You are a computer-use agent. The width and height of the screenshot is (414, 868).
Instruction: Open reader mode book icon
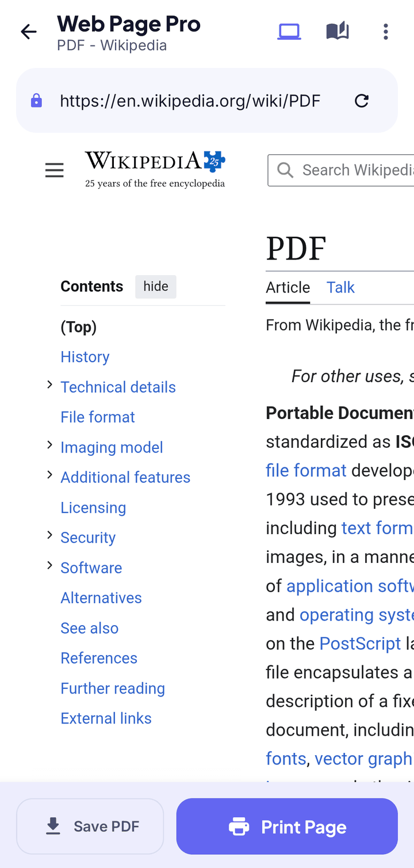click(338, 31)
